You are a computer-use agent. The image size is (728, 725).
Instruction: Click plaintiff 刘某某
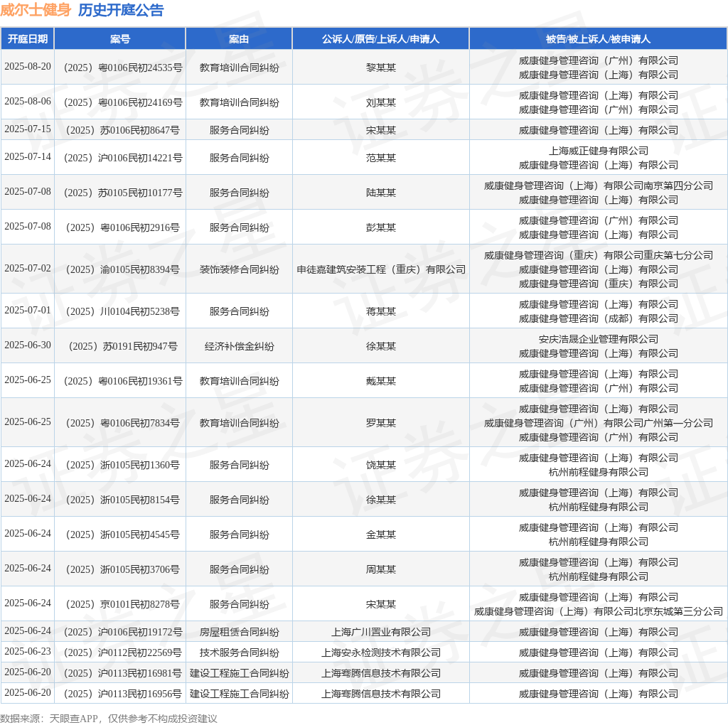(381, 102)
